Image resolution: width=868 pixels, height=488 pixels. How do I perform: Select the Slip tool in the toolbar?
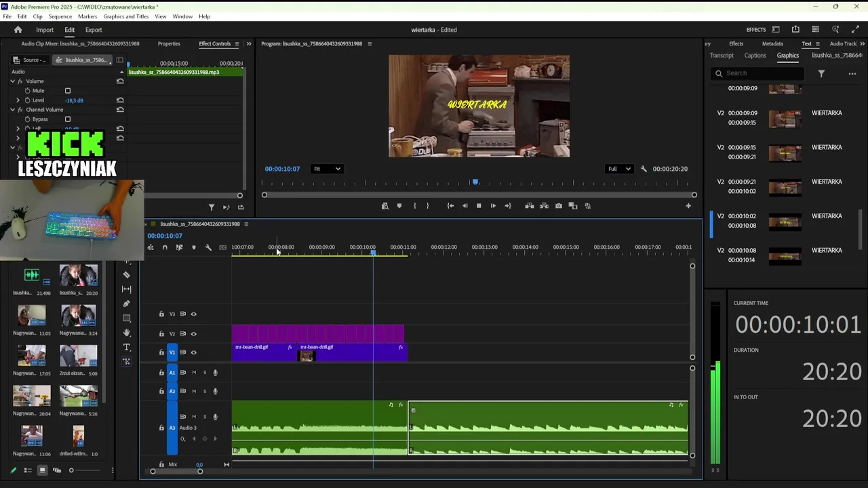(127, 289)
